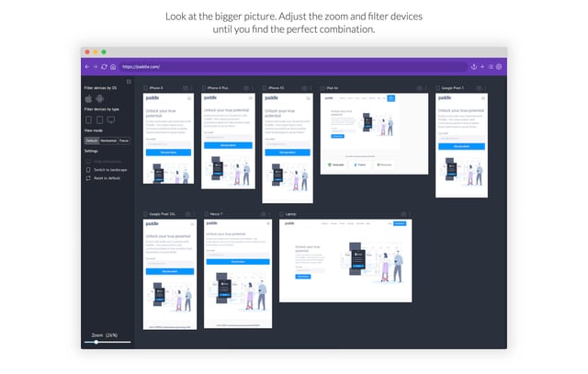The width and height of the screenshot is (588, 374).
Task: Click the iPhone 6 device orientation icon
Action: tap(145, 88)
